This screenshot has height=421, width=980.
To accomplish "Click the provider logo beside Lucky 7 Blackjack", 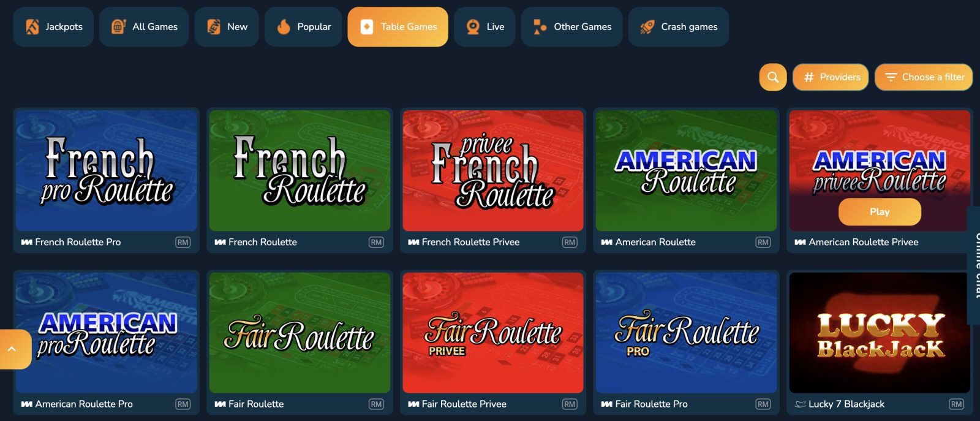I will click(800, 404).
